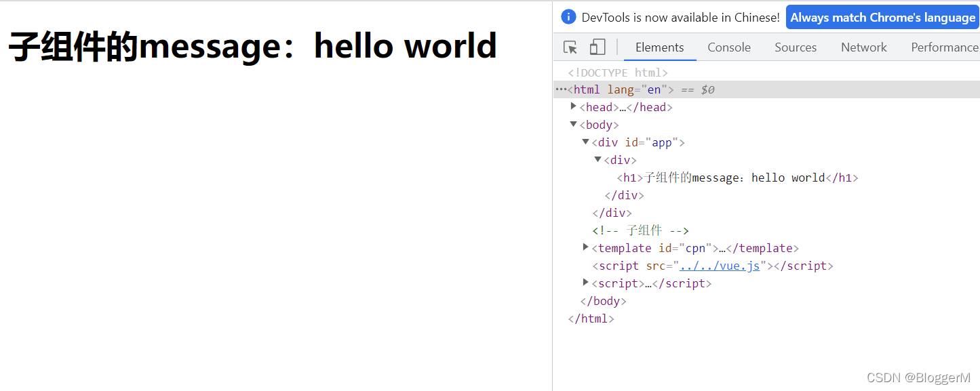
Task: Expand the last collapsed script node
Action: click(x=586, y=283)
